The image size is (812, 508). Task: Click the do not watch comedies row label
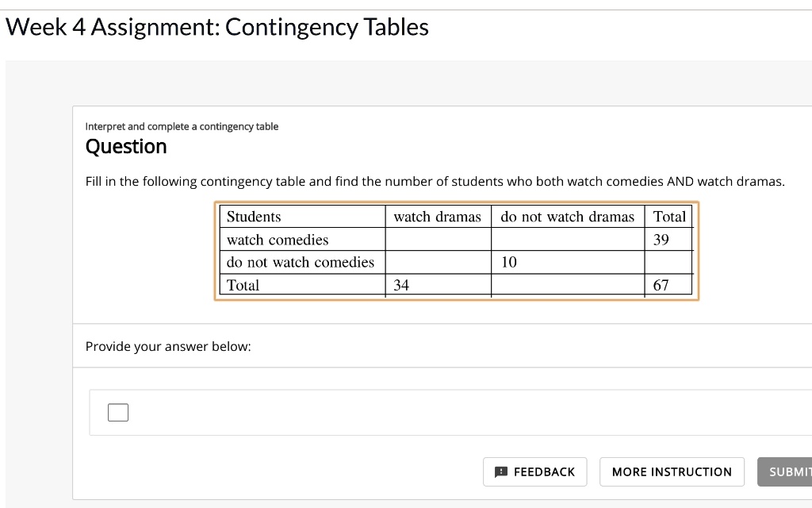point(299,262)
